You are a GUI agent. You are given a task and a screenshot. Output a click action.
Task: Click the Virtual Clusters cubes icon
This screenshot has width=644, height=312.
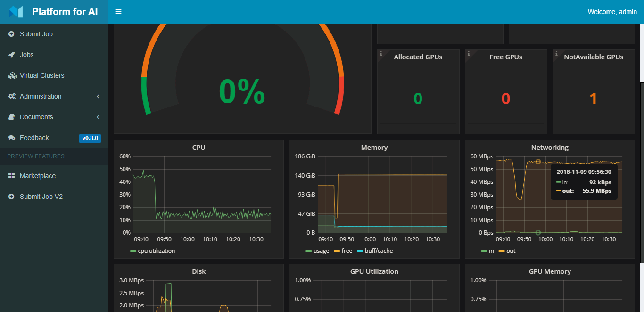(x=12, y=75)
